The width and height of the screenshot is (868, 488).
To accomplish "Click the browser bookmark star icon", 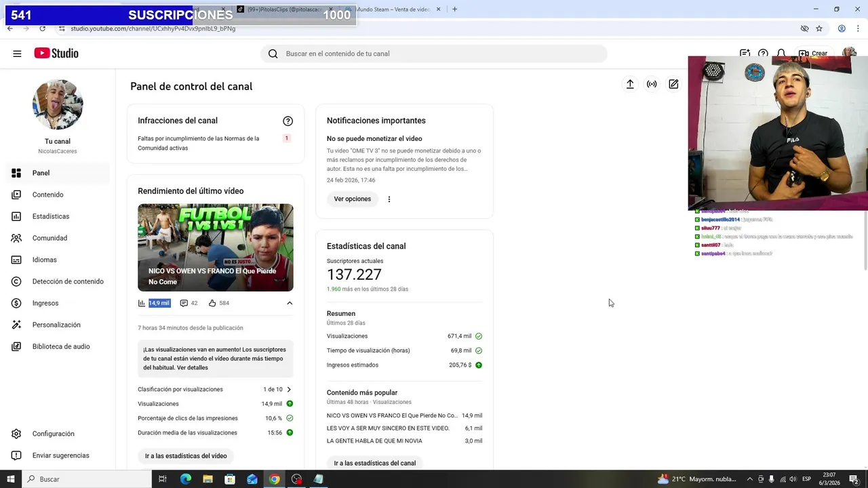I will 819,28.
